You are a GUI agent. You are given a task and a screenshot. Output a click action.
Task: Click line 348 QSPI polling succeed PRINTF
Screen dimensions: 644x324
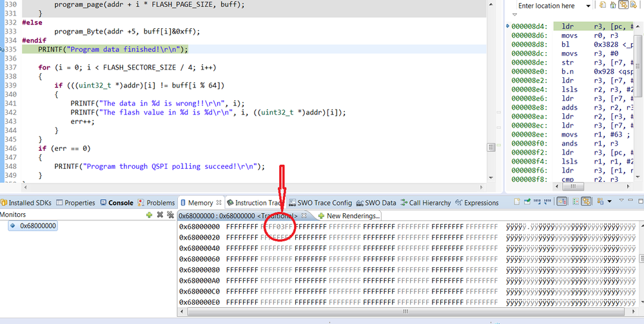(x=160, y=166)
